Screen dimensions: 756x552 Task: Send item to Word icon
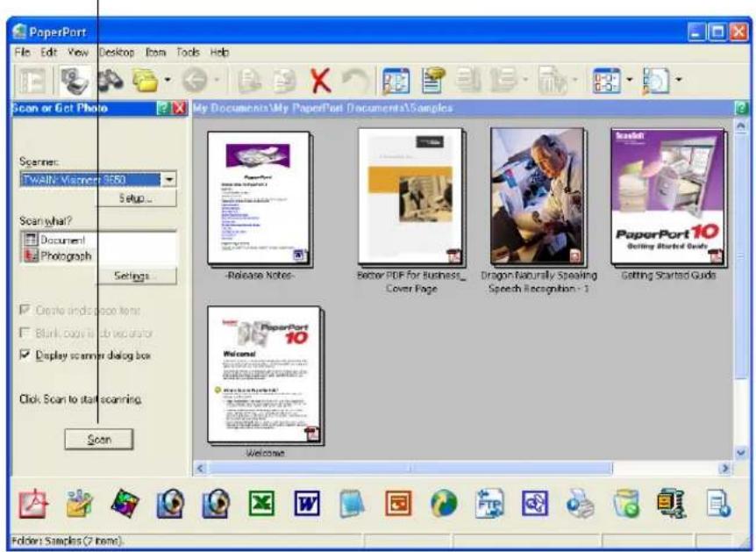(307, 503)
